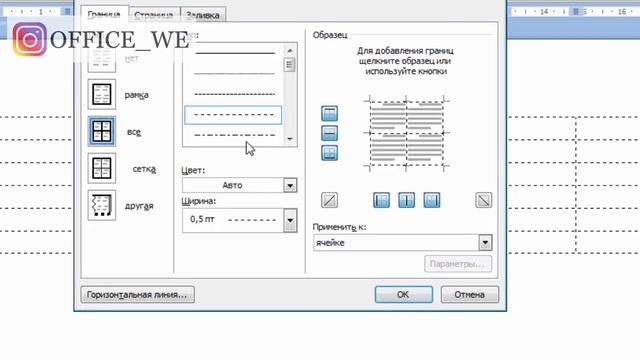Image resolution: width=640 pixels, height=360 pixels.
Task: Click the '0,5 пт' width value field
Action: coord(233,220)
